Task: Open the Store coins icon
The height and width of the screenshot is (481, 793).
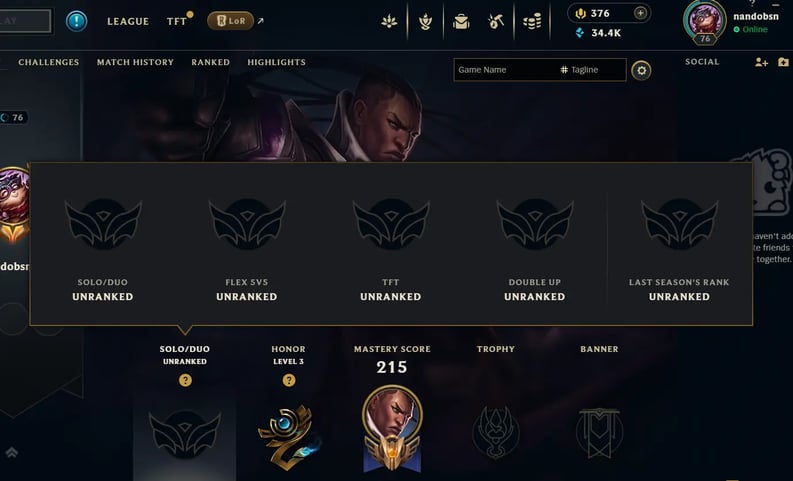Action: point(532,22)
